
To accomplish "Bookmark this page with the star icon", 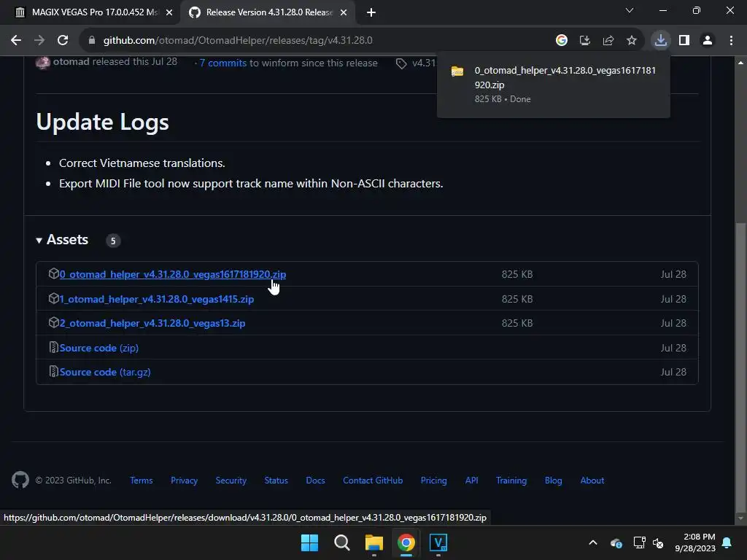I will point(631,41).
